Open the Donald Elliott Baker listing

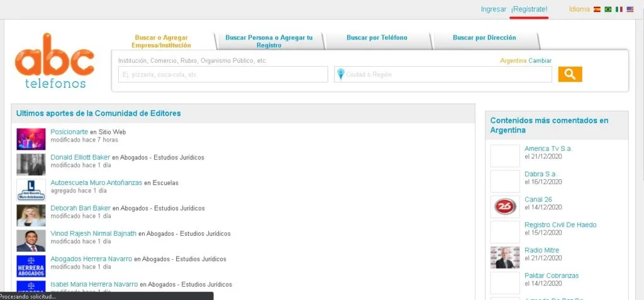(80, 157)
